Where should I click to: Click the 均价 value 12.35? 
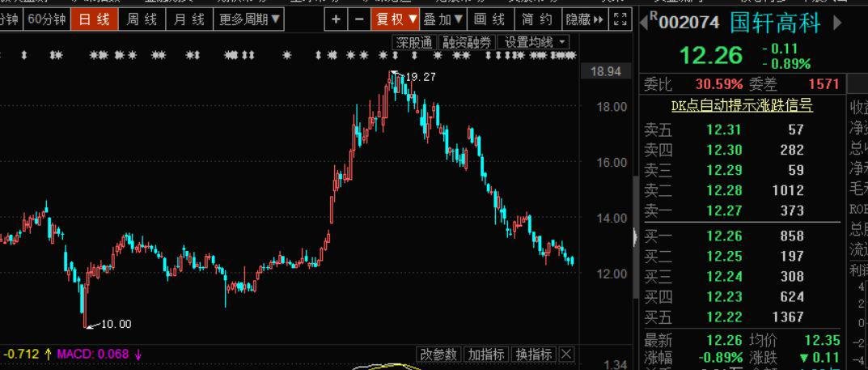coord(822,340)
